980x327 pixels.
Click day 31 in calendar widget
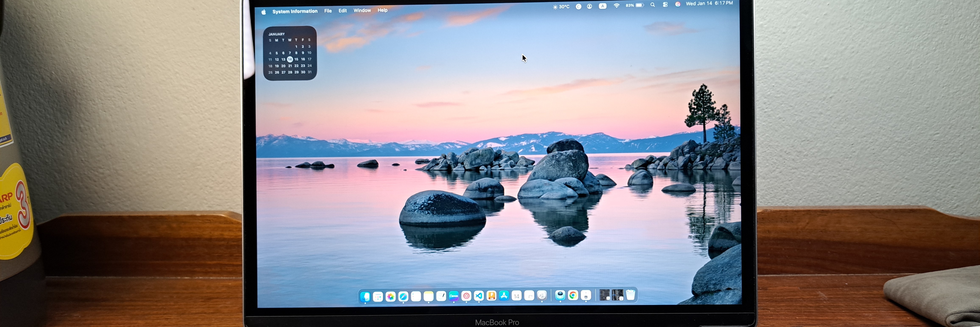310,72
